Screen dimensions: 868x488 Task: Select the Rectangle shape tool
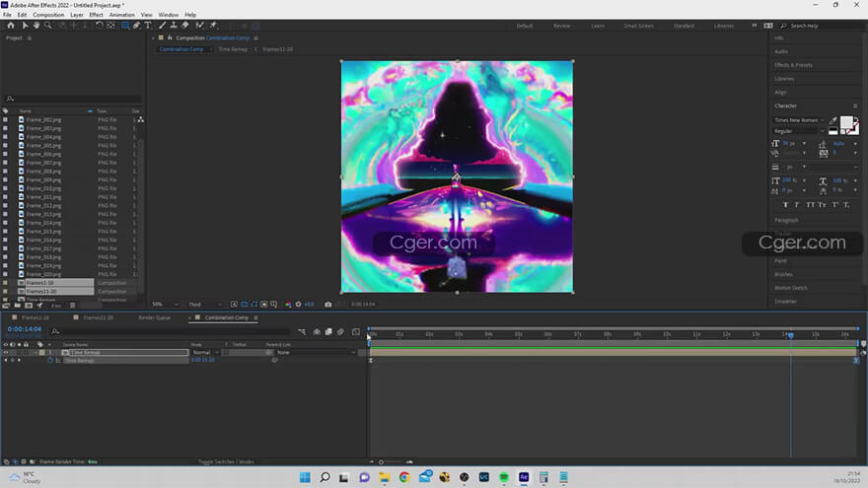[125, 26]
